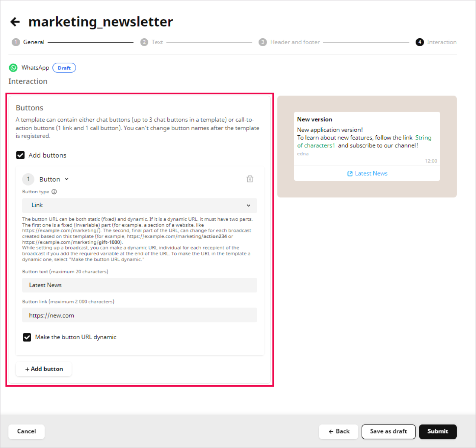Add another button with + Add button
Viewport: 476px width, 448px height.
pos(44,369)
